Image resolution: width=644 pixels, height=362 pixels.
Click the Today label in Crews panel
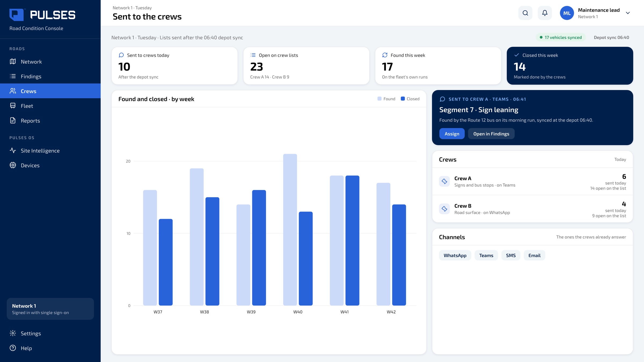[620, 159]
